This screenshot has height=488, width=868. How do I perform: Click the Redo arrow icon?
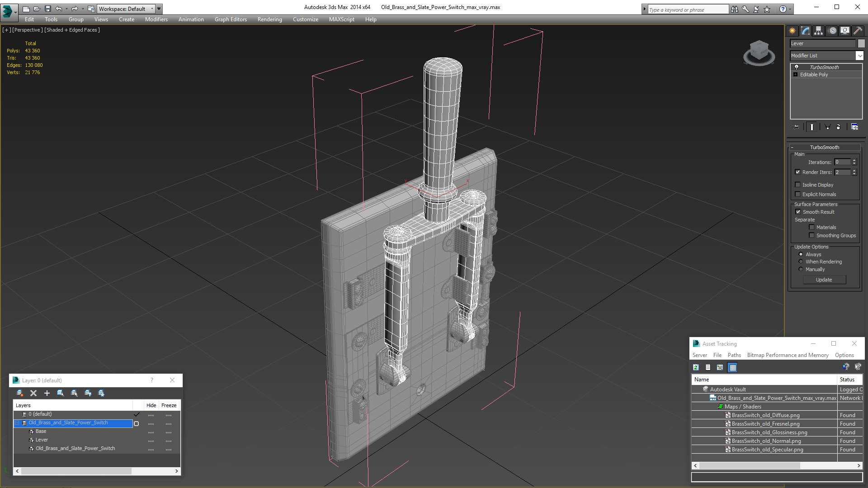pos(74,9)
